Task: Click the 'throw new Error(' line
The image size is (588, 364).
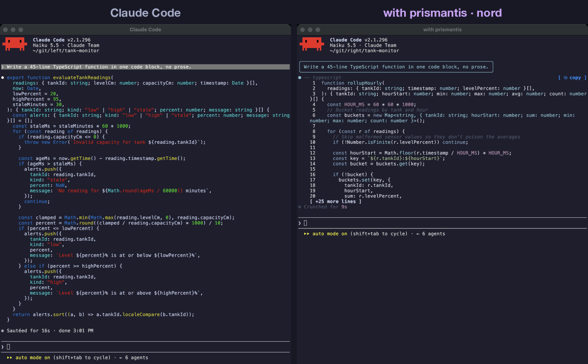Action: (x=115, y=142)
